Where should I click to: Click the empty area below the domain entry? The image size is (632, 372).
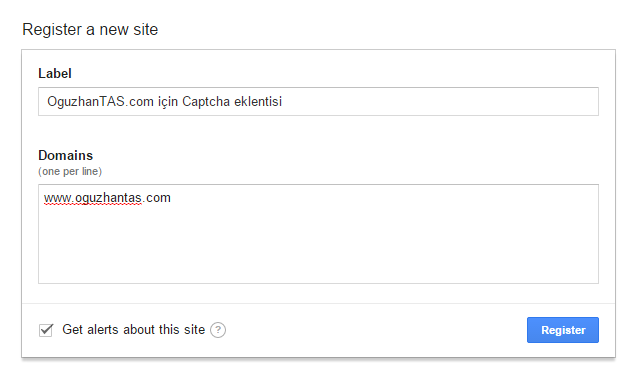coord(318,246)
